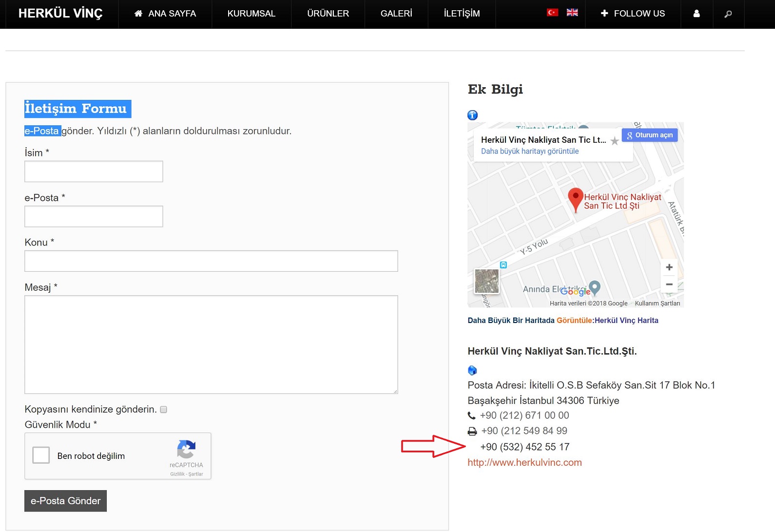Click the blue info icon under Ek Bilgi
Image resolution: width=775 pixels, height=532 pixels.
(472, 115)
